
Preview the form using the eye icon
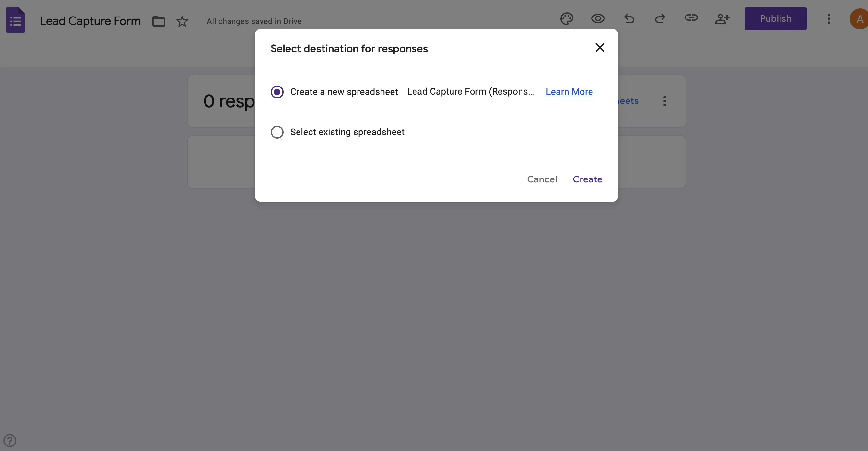point(597,19)
